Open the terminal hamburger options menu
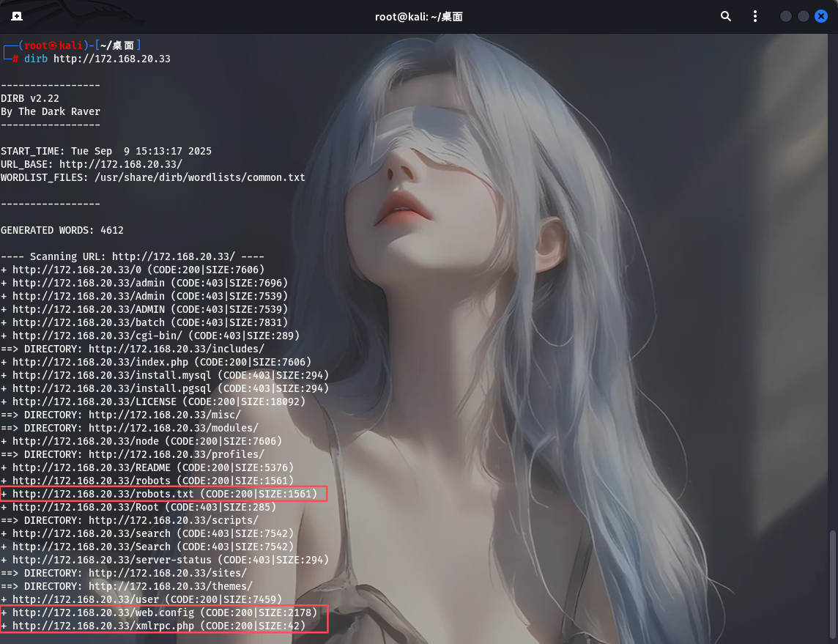Viewport: 838px width, 644px height. pos(755,15)
